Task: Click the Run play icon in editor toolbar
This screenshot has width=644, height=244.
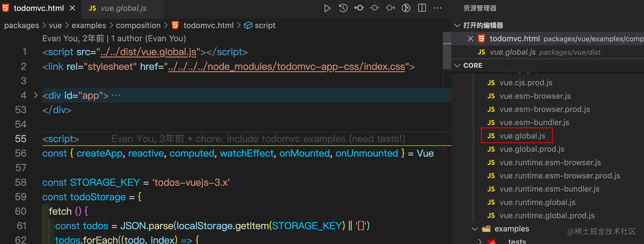Action: pos(327,8)
